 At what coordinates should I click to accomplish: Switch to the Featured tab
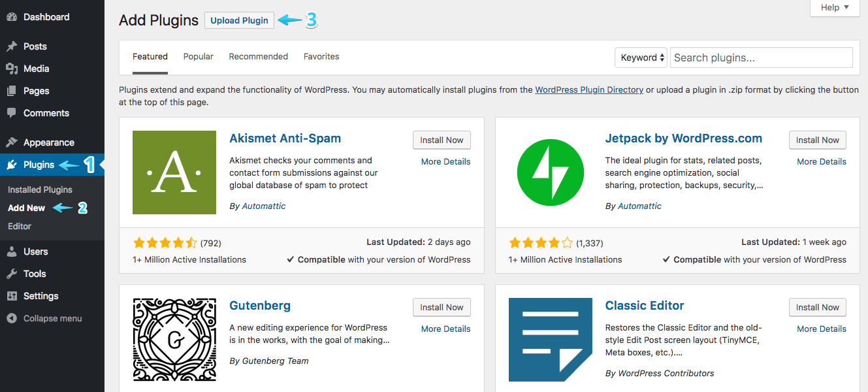point(150,57)
